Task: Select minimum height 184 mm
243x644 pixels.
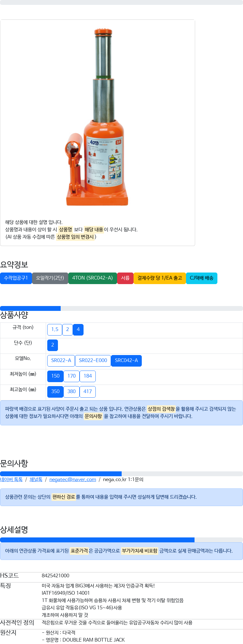Action: (x=88, y=376)
